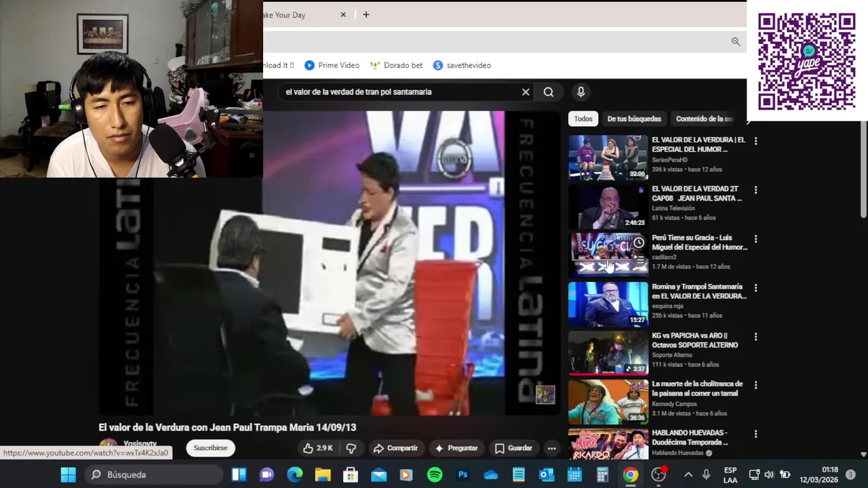Open Outlook from the taskbar
This screenshot has width=868, height=488.
tap(547, 474)
